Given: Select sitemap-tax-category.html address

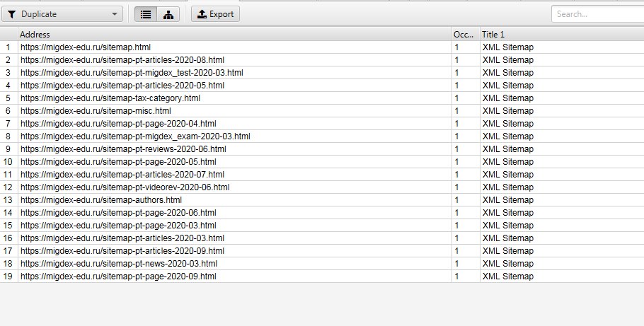Looking at the screenshot, I should pos(110,98).
